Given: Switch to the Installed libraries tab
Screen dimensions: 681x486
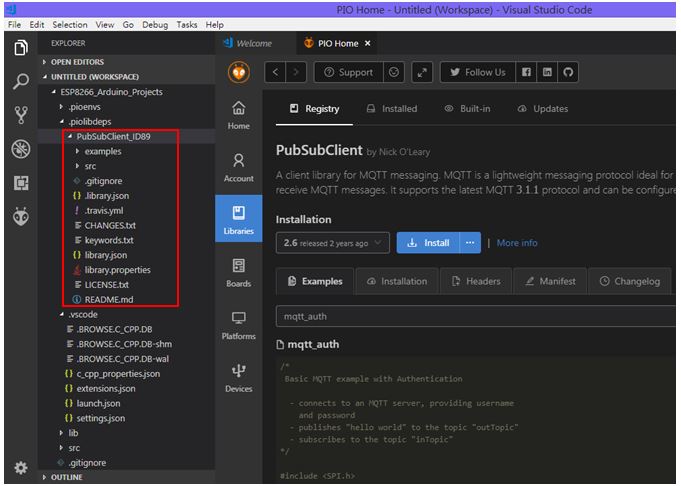Looking at the screenshot, I should 392,109.
